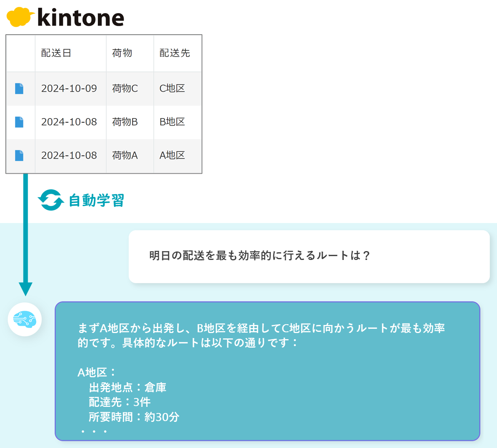This screenshot has width=497, height=448.
Task: Select the 荷物 column header
Action: pos(122,53)
